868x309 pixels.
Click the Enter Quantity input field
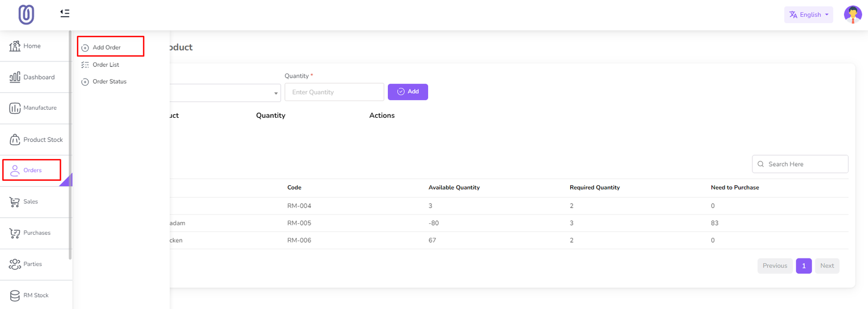[334, 92]
